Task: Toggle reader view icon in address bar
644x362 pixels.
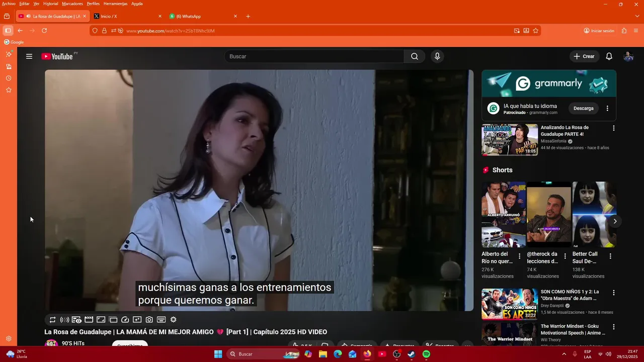Action: click(x=526, y=31)
